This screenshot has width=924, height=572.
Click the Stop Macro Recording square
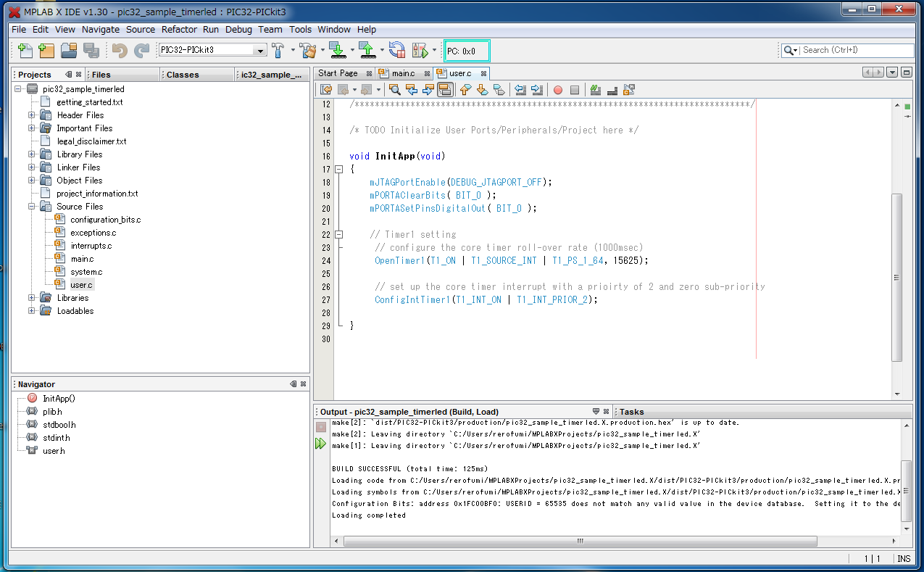pos(575,90)
